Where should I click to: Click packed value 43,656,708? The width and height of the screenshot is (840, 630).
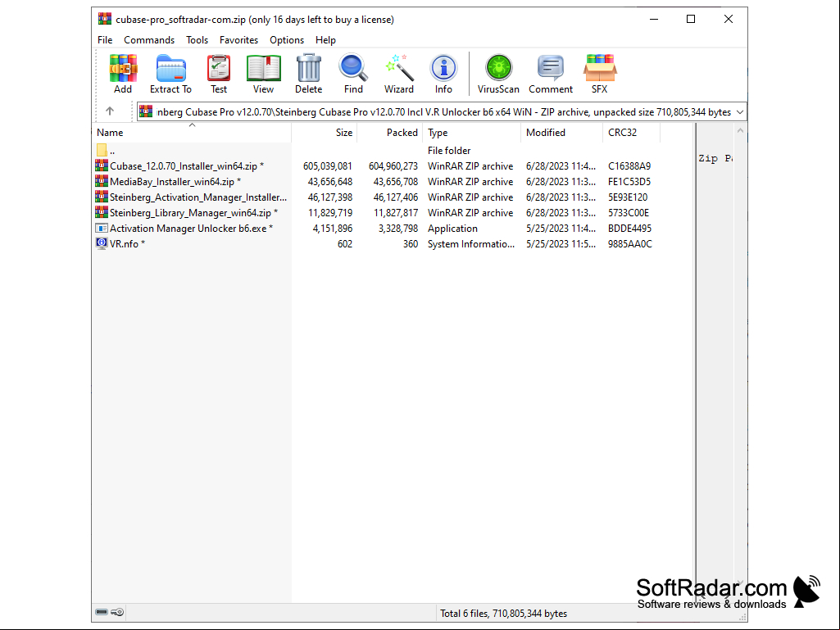395,182
